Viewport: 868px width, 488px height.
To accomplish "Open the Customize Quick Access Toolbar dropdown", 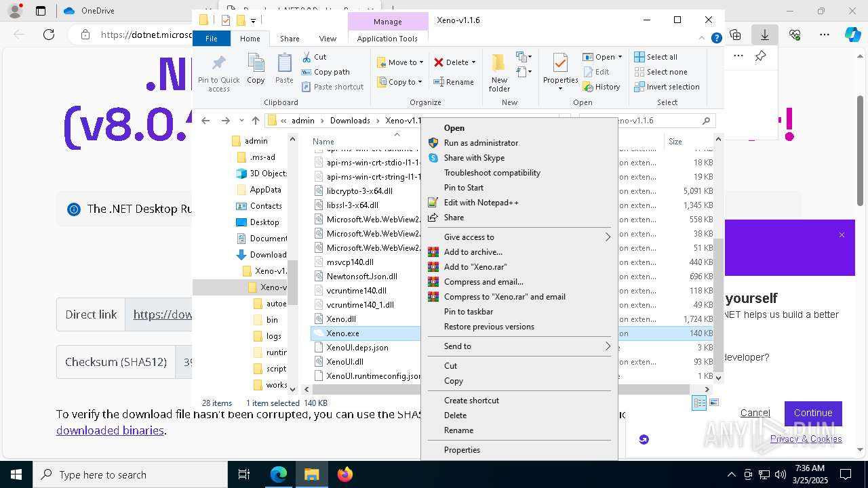I will pyautogui.click(x=253, y=20).
